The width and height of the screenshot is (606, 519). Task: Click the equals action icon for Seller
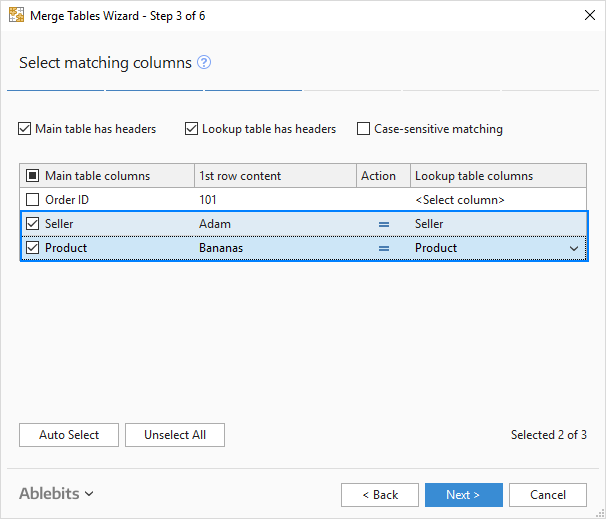tap(384, 224)
